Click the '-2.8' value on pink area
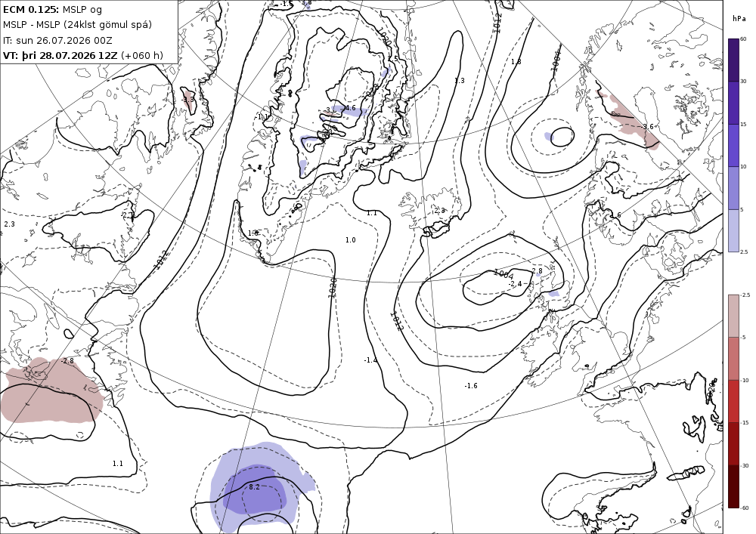This screenshot has width=756, height=534. (67, 360)
